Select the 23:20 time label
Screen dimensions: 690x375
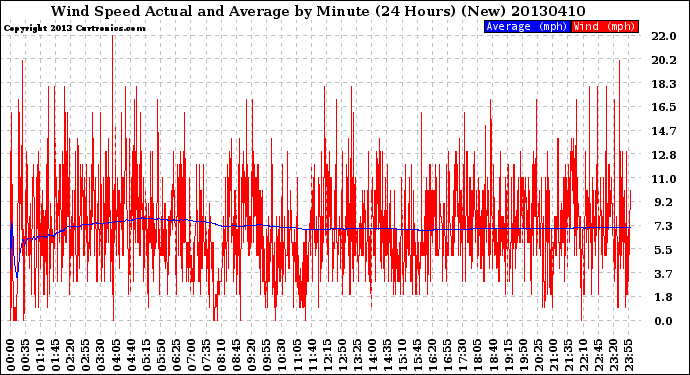613,355
